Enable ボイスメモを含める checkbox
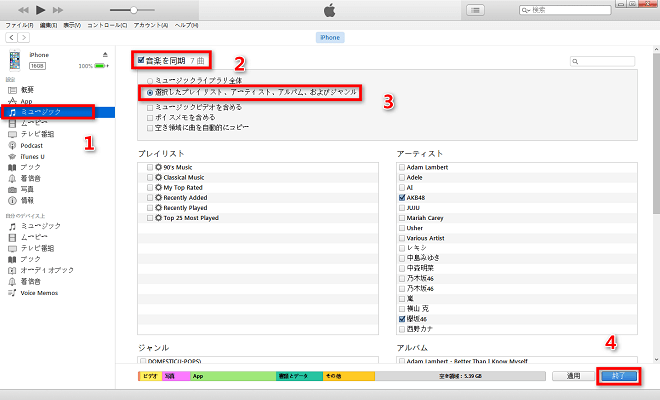Viewport: 660px width, 400px height. tap(150, 117)
